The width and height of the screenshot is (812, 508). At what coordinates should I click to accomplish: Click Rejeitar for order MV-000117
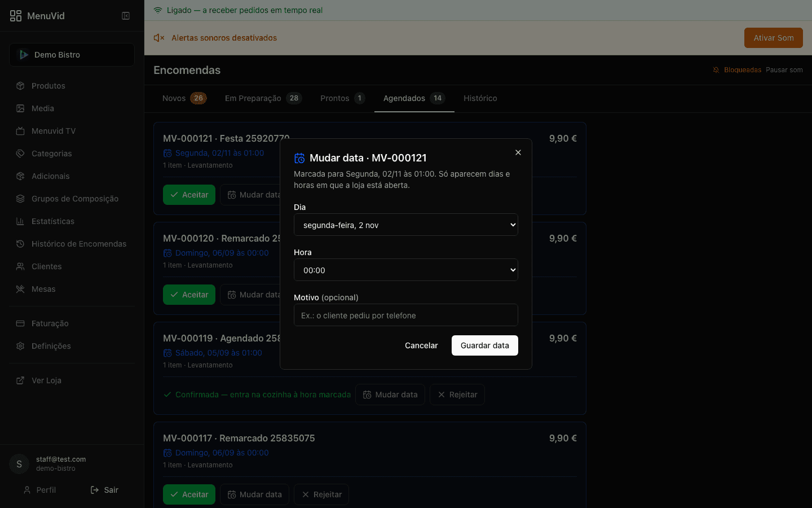tap(321, 494)
